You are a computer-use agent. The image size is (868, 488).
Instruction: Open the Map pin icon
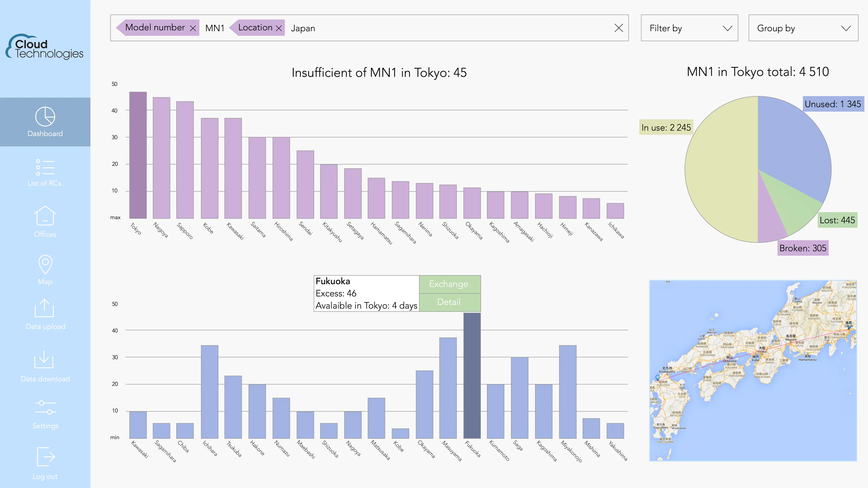pyautogui.click(x=45, y=264)
